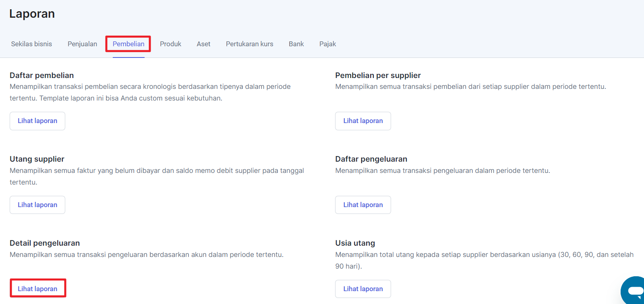Switch to the Aset tab
The image size is (644, 304).
click(x=203, y=44)
